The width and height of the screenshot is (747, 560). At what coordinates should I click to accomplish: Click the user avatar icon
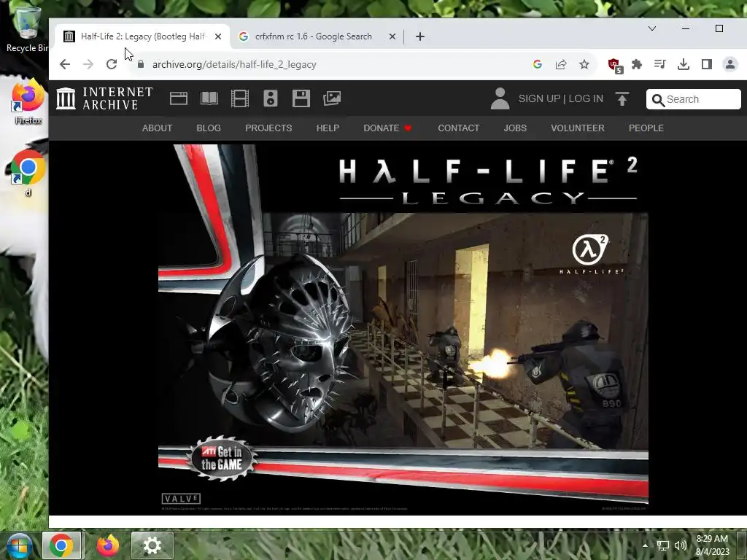tap(500, 98)
